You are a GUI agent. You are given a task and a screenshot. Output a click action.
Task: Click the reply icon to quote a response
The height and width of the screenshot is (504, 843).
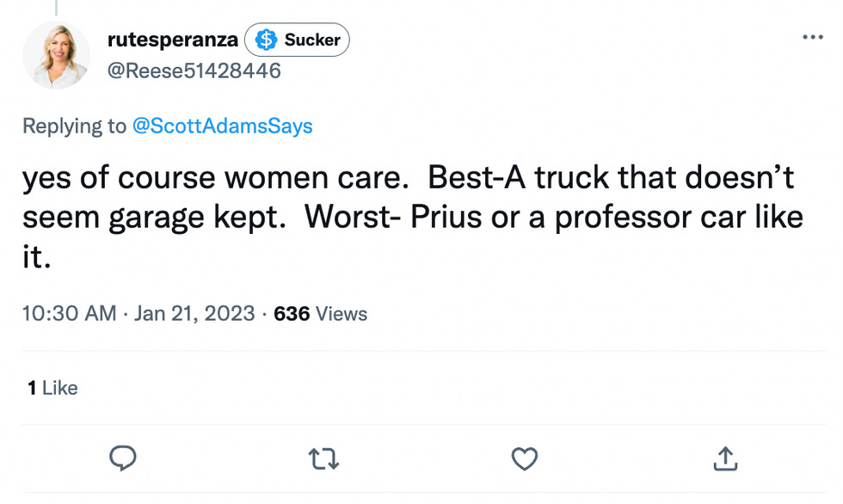coord(124,458)
